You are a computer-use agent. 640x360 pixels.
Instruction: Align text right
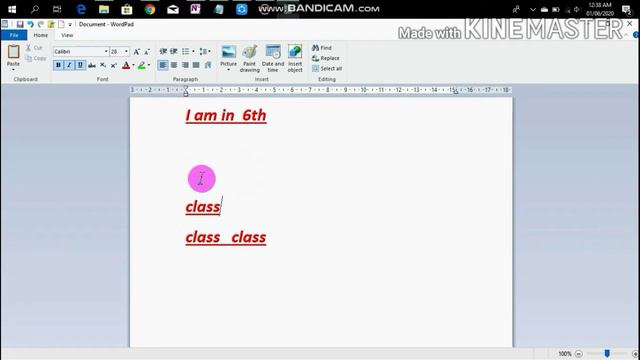click(185, 65)
